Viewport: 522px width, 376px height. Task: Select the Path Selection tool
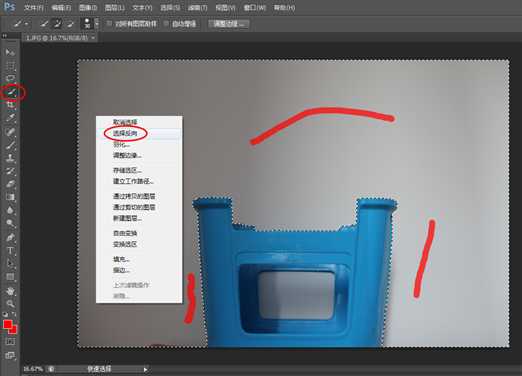point(10,264)
